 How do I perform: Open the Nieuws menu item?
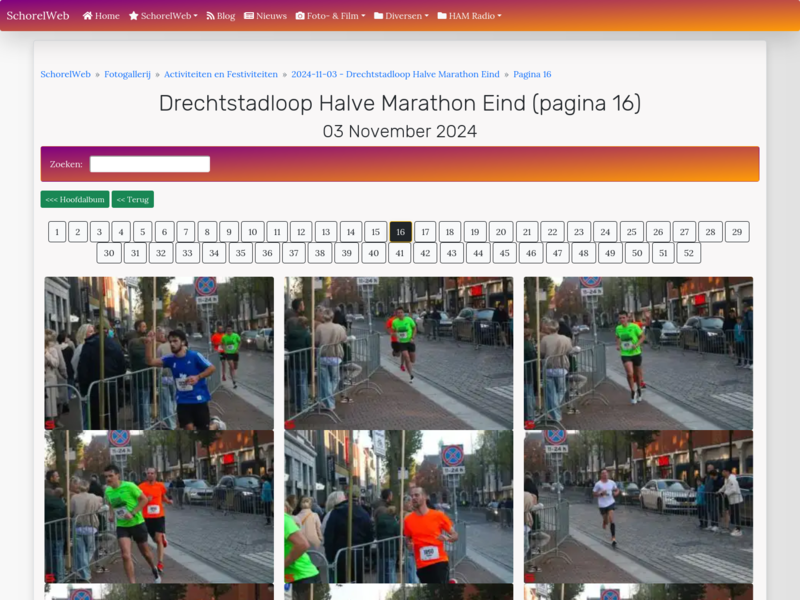(265, 16)
